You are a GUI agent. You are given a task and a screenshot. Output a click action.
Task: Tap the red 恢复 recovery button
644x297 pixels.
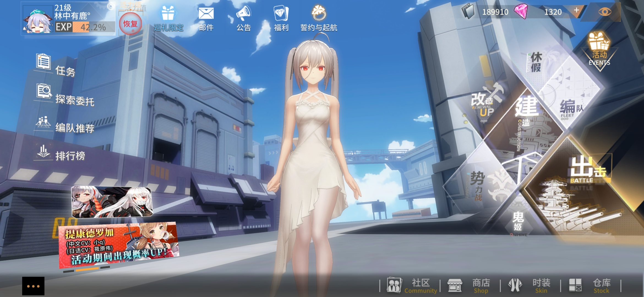coord(130,24)
